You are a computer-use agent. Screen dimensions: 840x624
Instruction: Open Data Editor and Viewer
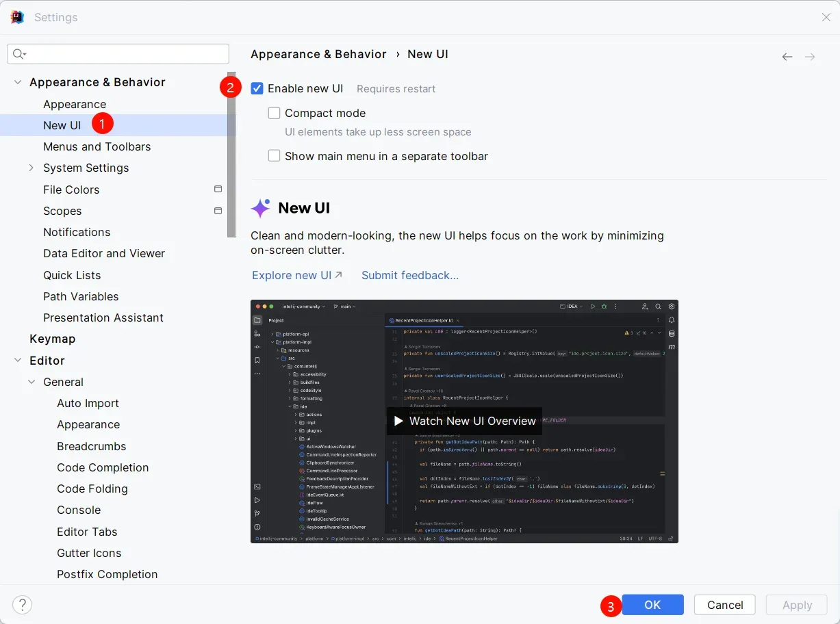[x=104, y=253]
